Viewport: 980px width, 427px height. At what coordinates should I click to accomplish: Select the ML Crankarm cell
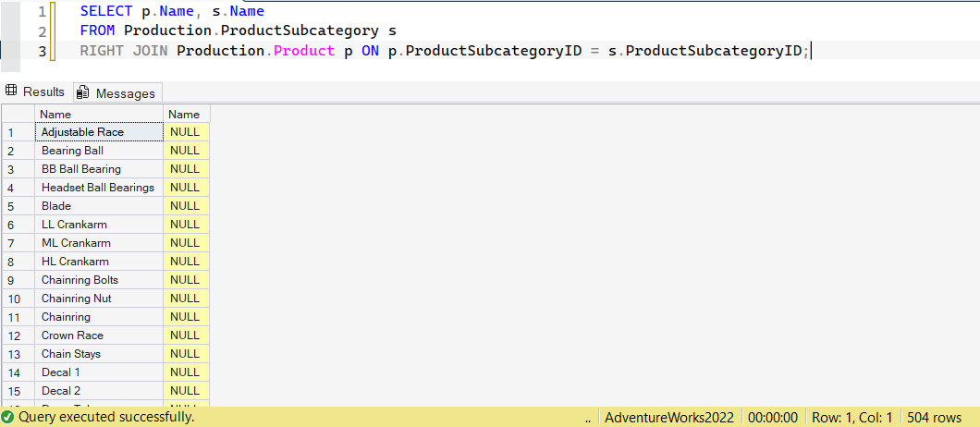[99, 242]
